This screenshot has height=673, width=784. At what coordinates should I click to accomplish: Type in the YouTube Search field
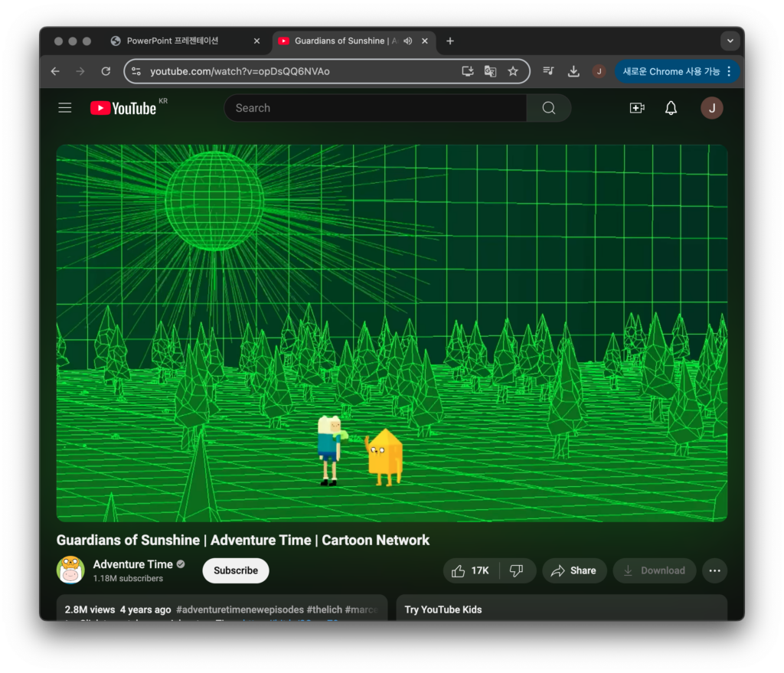pyautogui.click(x=375, y=108)
